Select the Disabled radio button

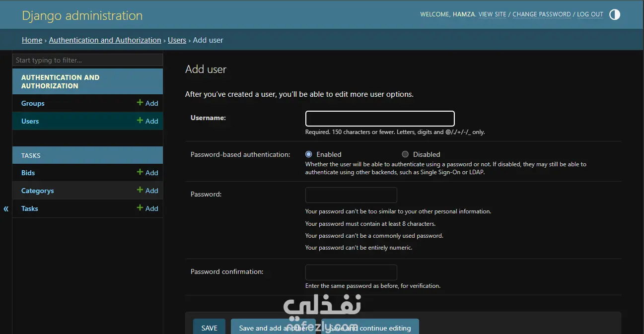tap(405, 154)
